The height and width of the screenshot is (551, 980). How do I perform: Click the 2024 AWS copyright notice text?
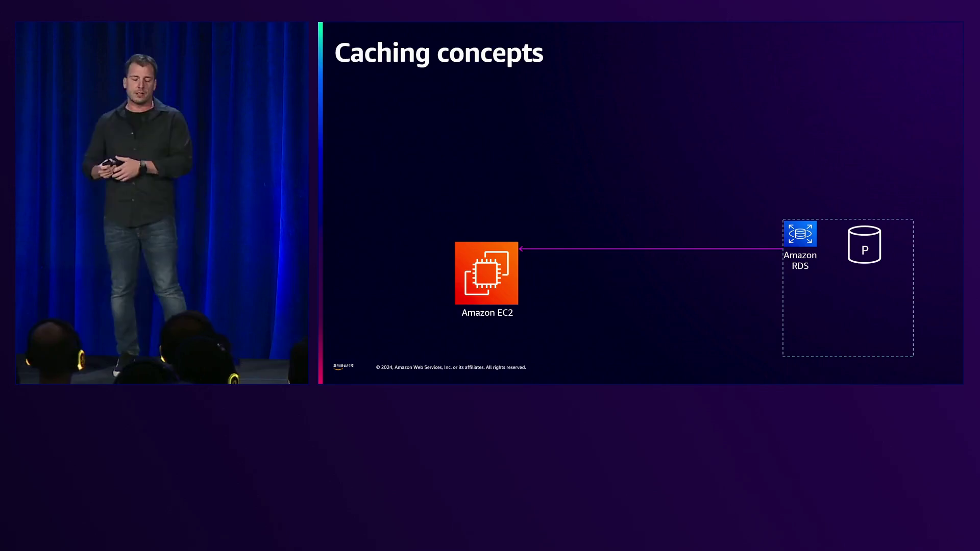451,367
